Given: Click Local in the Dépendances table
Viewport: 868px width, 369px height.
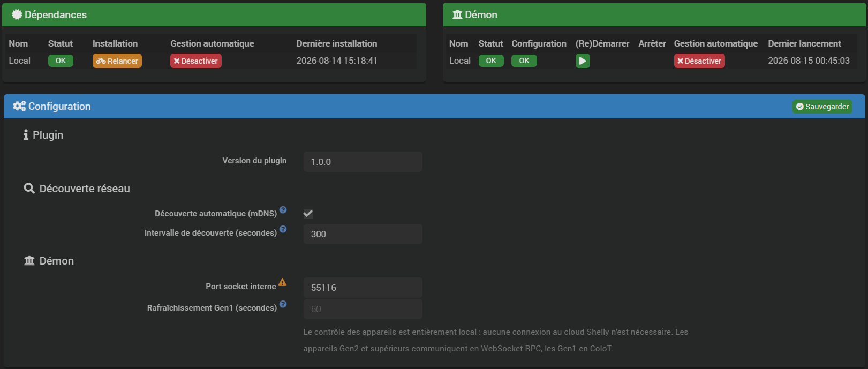Looking at the screenshot, I should (x=19, y=61).
